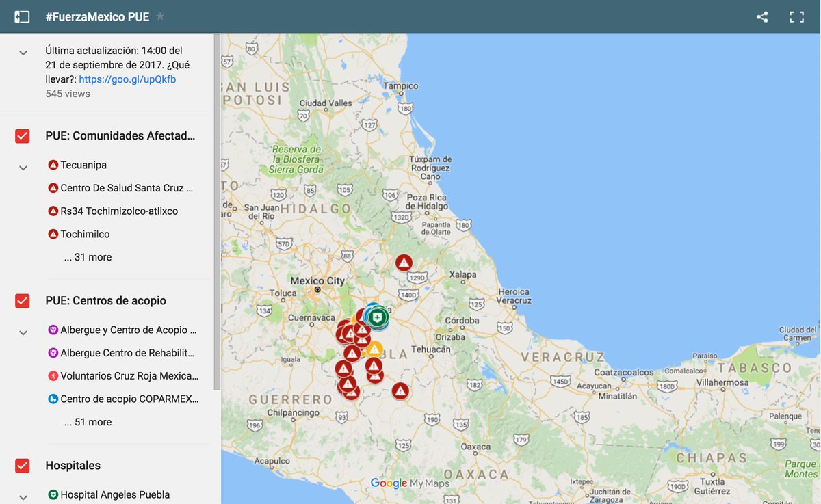This screenshot has height=504, width=821.
Task: Click the Tampico city label
Action: [400, 86]
